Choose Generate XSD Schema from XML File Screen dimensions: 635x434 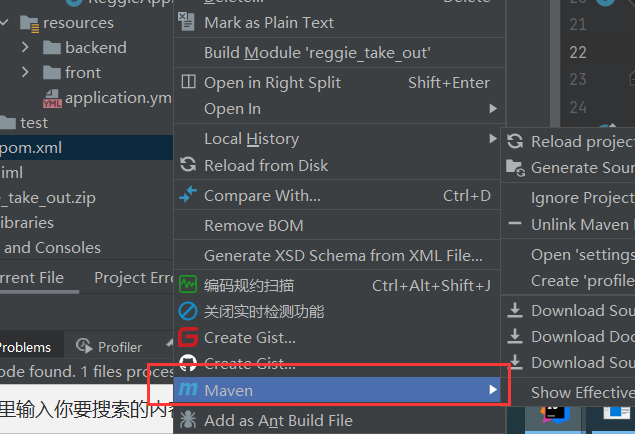click(343, 256)
